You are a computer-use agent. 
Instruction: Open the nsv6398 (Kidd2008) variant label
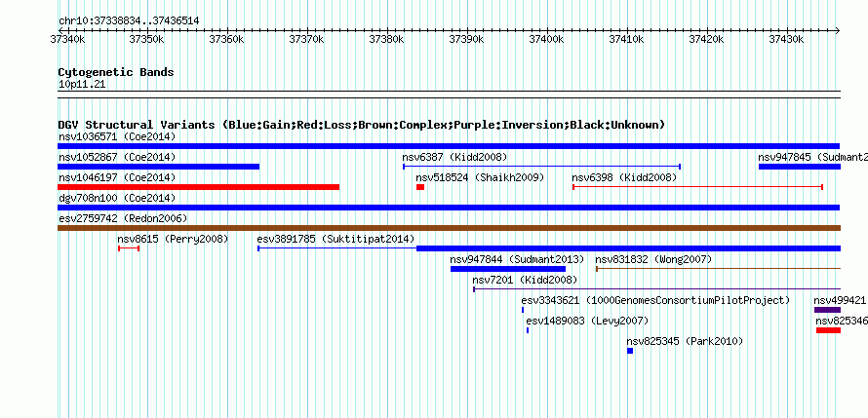(x=624, y=177)
